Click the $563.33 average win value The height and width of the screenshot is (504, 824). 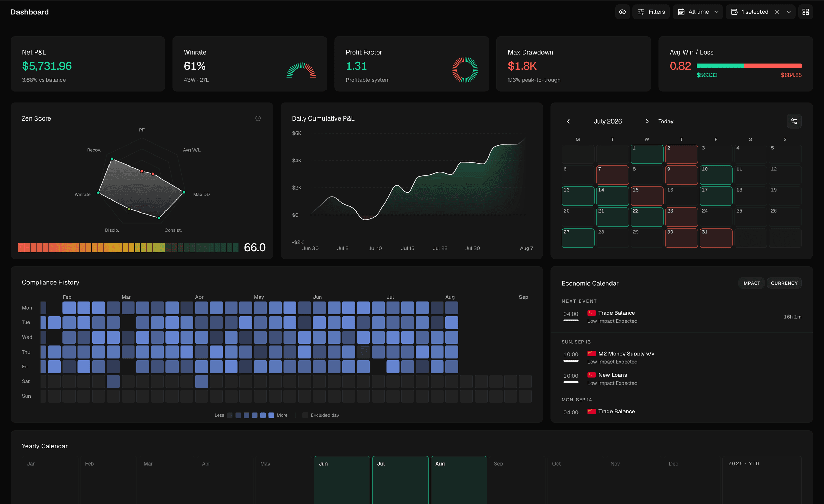(707, 75)
